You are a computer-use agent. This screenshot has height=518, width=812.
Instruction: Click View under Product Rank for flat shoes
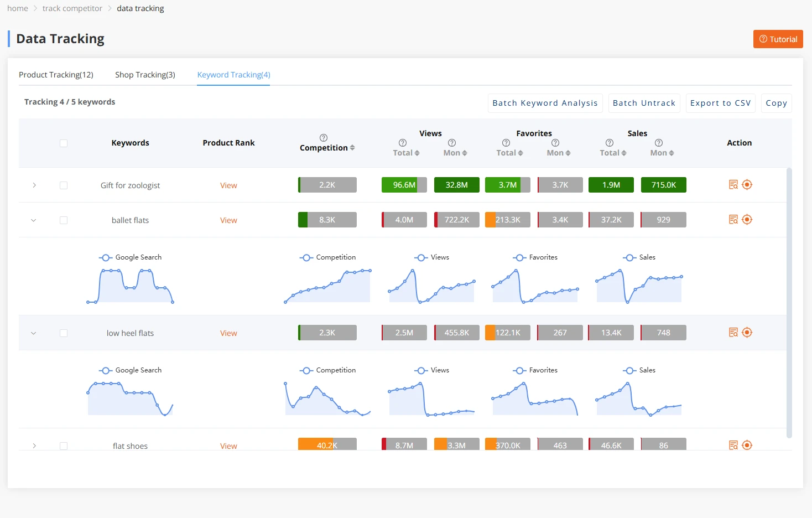click(x=228, y=446)
